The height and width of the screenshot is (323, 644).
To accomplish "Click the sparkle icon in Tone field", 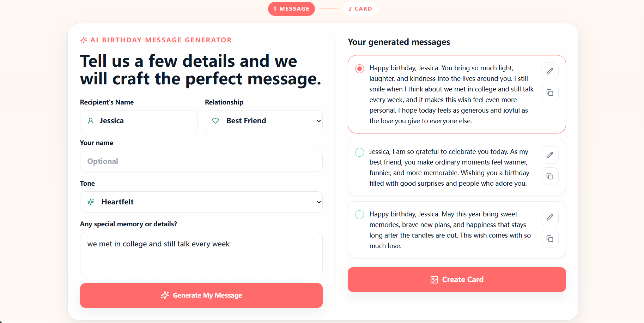I will [91, 202].
